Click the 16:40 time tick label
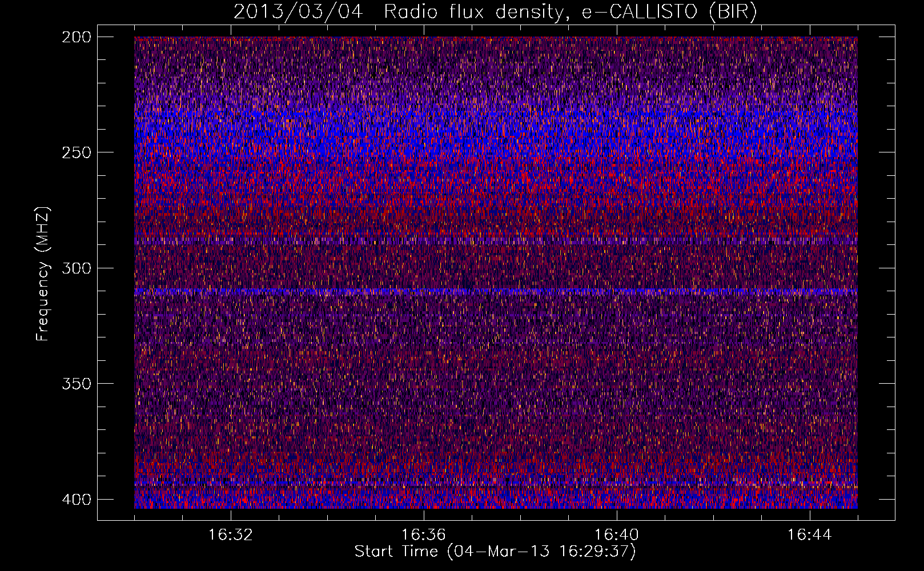 [617, 535]
